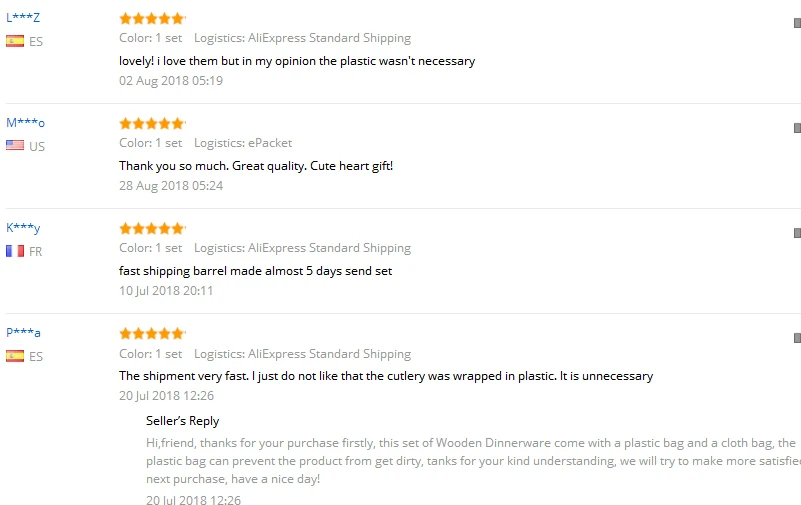Click the star rating on P***a's review
Viewport: 801px width, 505px height.
152,334
